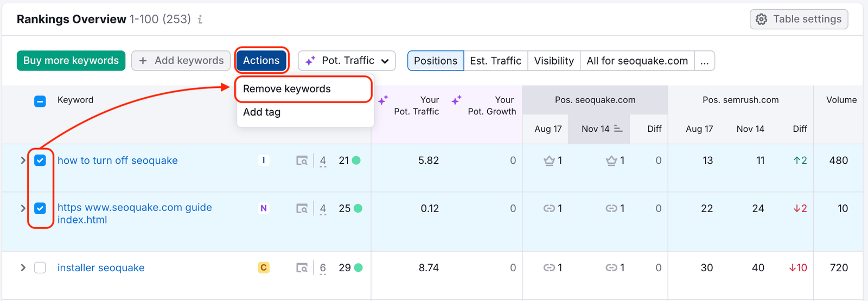The image size is (868, 301).
Task: Select All for seoquake.com tab
Action: (x=637, y=61)
